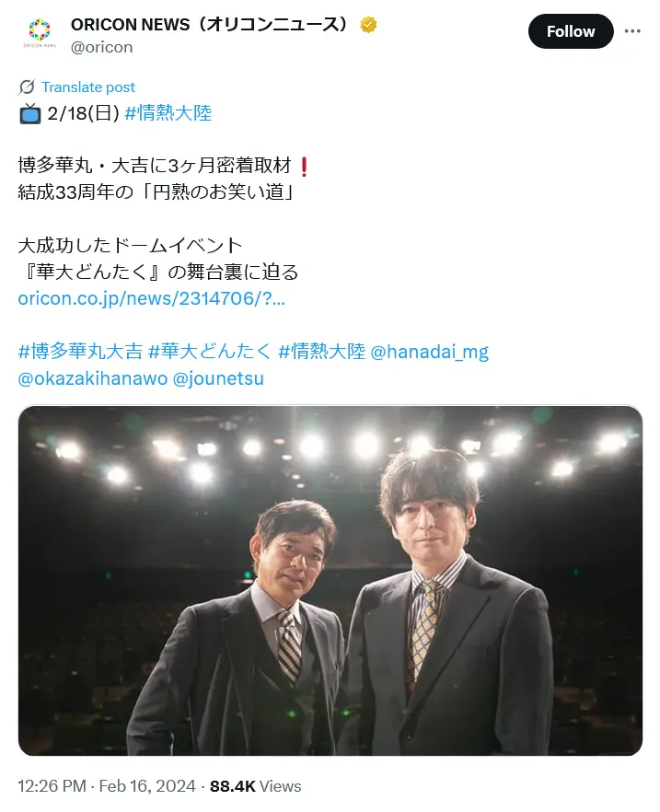This screenshot has height=812, width=660.
Task: Open the first #情熱大陸 hashtag after the date
Action: [168, 113]
